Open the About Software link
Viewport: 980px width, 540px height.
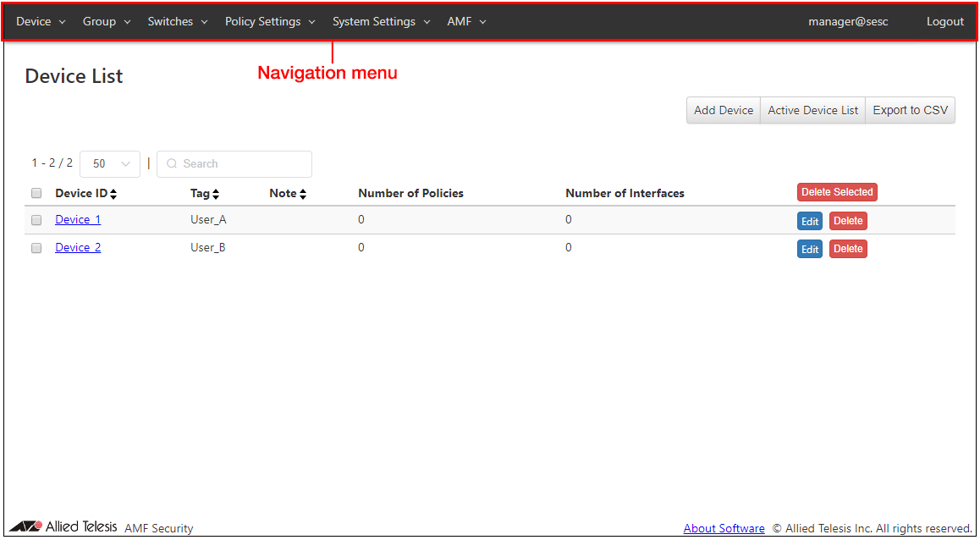724,528
